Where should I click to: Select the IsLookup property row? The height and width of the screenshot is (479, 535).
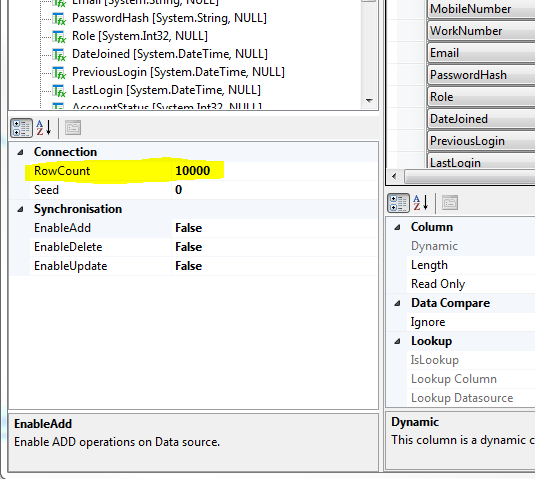point(471,360)
